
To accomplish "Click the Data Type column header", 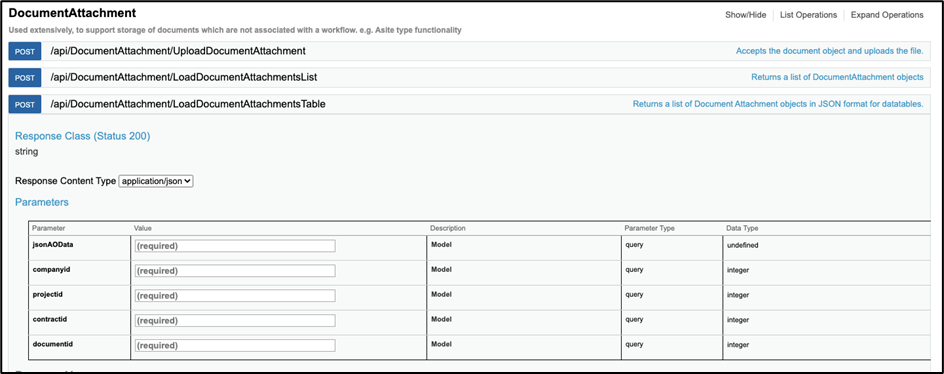I will 742,228.
